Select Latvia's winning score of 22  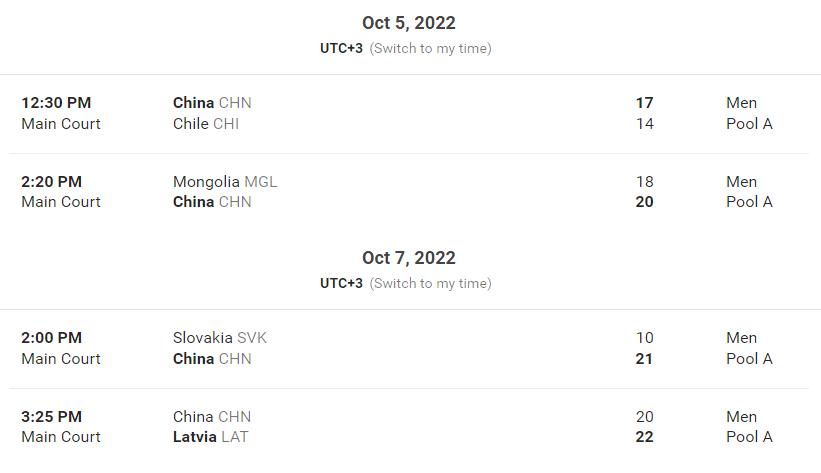(x=644, y=437)
